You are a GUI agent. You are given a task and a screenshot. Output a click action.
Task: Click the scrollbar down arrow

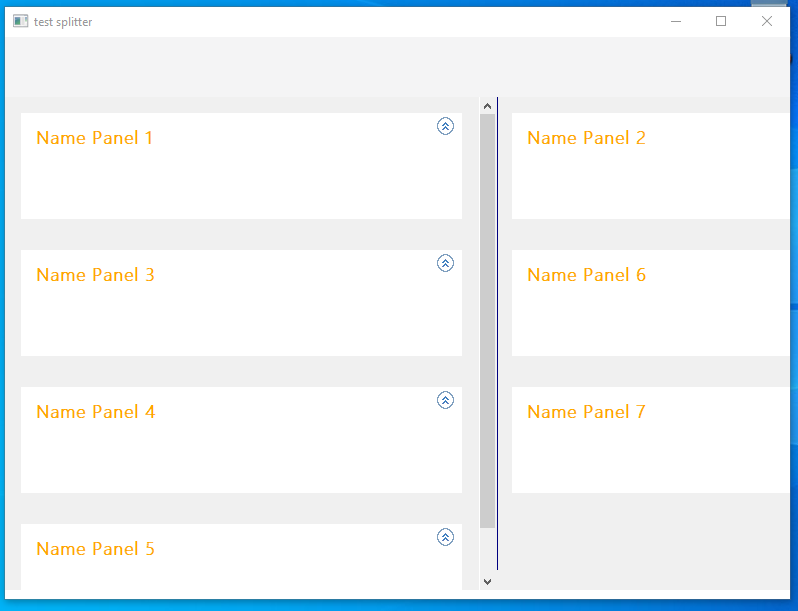coord(488,581)
